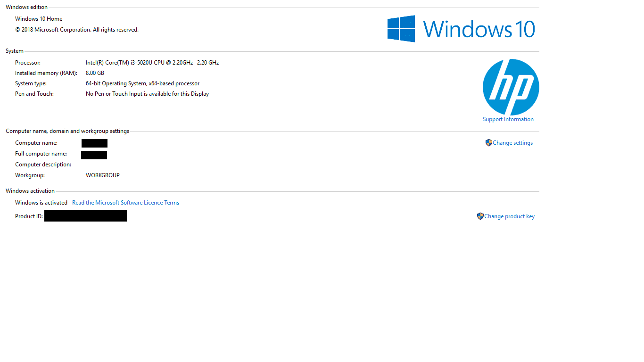The height and width of the screenshot is (362, 644).
Task: Click the Full computer name: label
Action: (41, 154)
